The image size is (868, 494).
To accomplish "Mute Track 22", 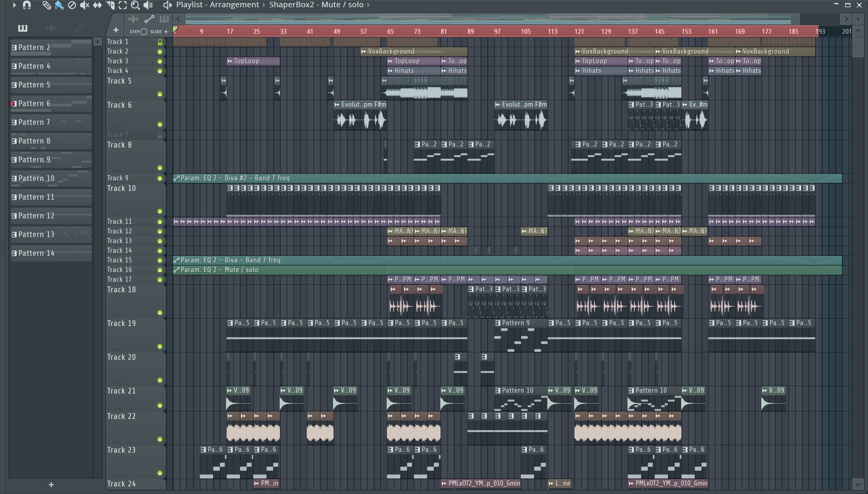I will click(x=160, y=439).
